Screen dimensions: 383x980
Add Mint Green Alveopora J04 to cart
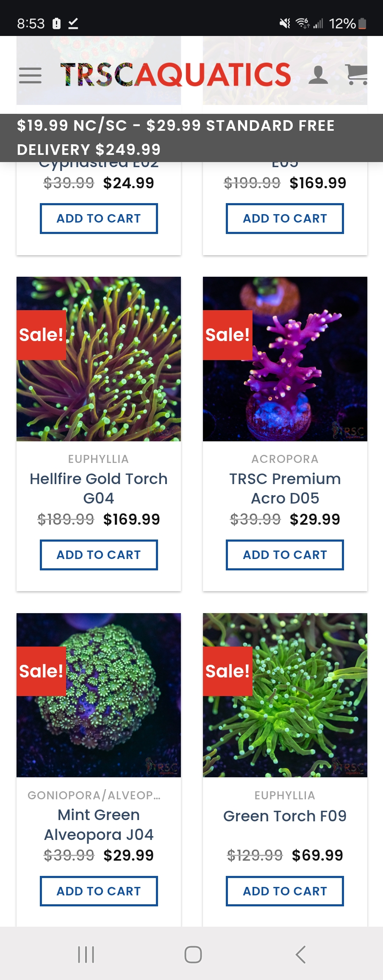click(99, 891)
